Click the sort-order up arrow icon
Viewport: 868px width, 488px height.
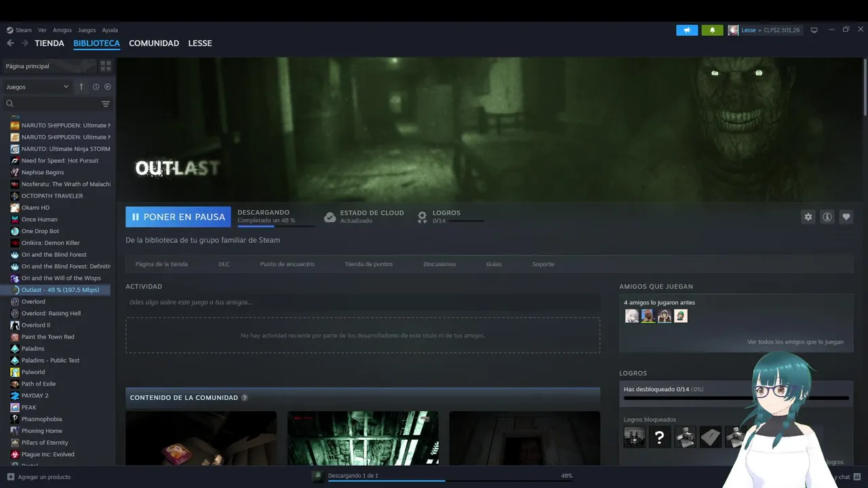[81, 87]
